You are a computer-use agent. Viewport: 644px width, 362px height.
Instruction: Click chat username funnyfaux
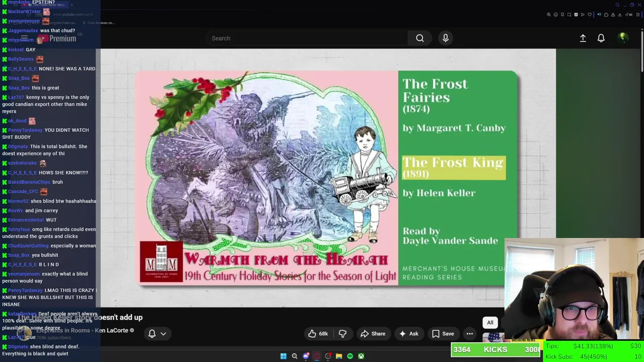tap(19, 229)
